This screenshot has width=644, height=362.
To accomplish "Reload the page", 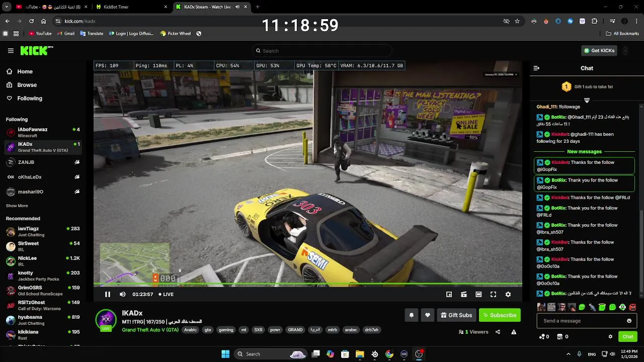I will (31, 21).
